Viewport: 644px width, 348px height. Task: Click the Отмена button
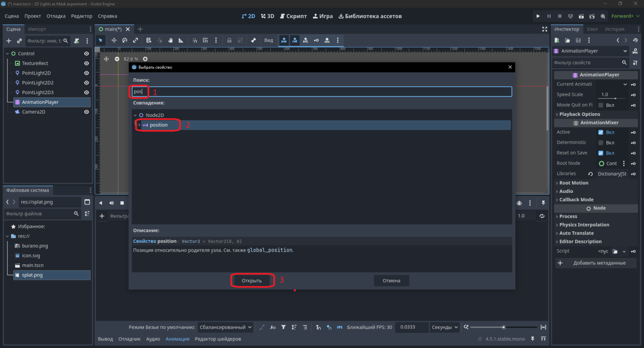tap(391, 281)
